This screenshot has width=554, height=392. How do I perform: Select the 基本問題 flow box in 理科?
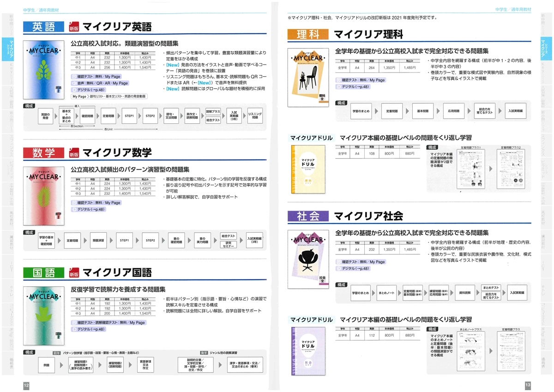(422, 111)
